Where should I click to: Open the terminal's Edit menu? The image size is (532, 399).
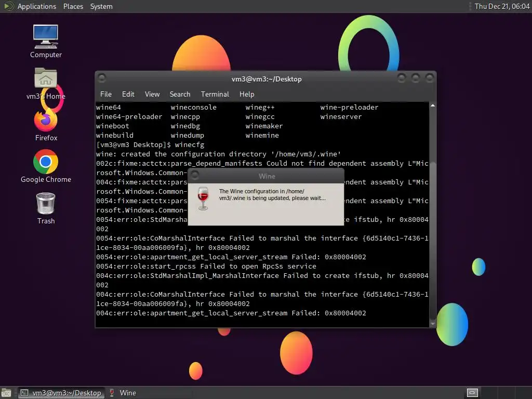point(128,94)
